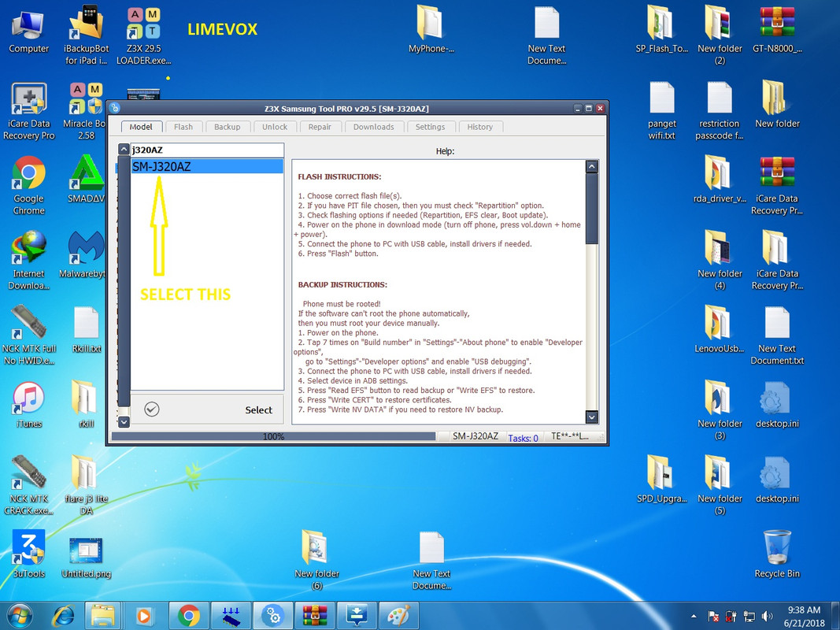
Task: Open iBackupBot for iPad desktop icon
Action: (87, 35)
